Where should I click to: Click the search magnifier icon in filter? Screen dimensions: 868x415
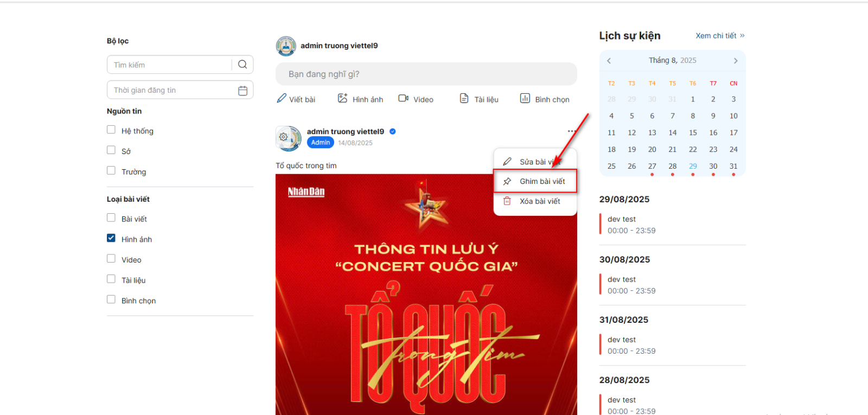pos(242,65)
